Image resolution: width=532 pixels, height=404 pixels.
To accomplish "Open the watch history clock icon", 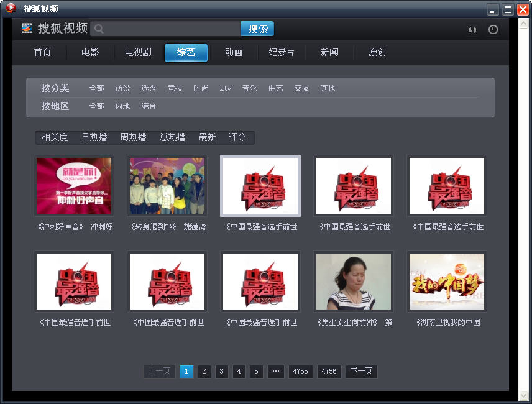I will click(x=493, y=29).
